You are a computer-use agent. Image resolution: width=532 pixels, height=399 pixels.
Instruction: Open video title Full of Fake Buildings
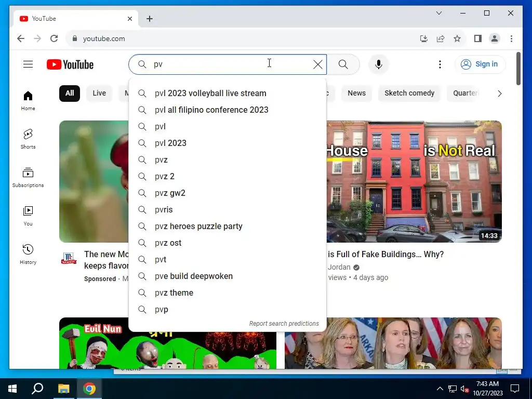pyautogui.click(x=386, y=255)
